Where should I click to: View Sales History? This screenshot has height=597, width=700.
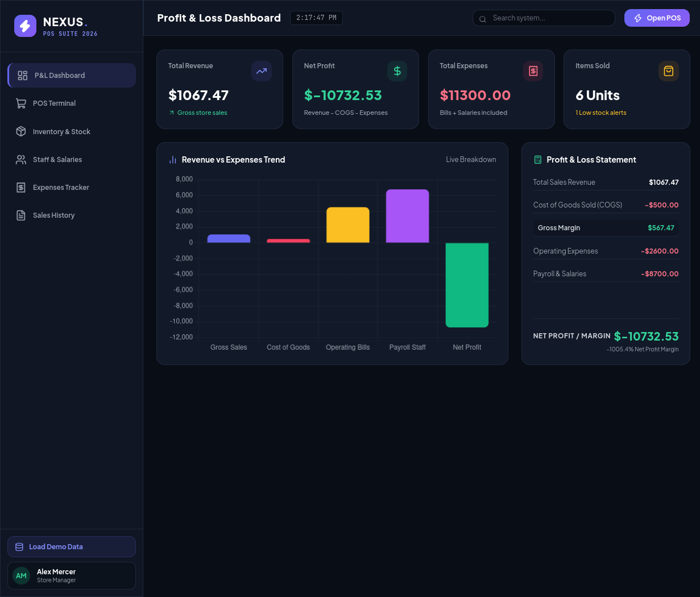[x=72, y=215]
